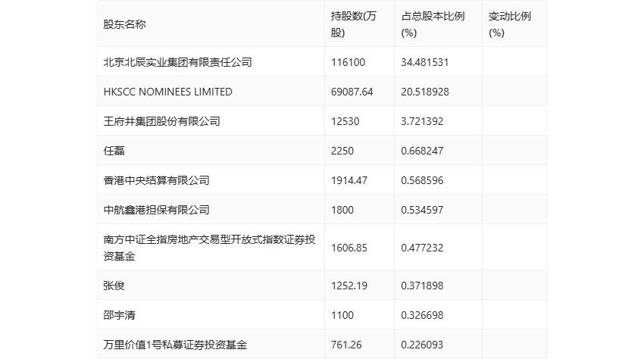Select shareholder name 邵宇清
The width and height of the screenshot is (644, 359).
pyautogui.click(x=119, y=316)
